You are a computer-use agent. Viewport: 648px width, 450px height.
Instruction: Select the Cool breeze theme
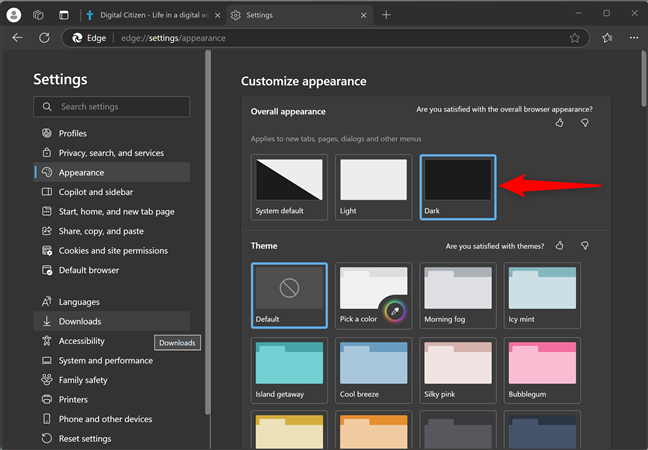coord(374,370)
